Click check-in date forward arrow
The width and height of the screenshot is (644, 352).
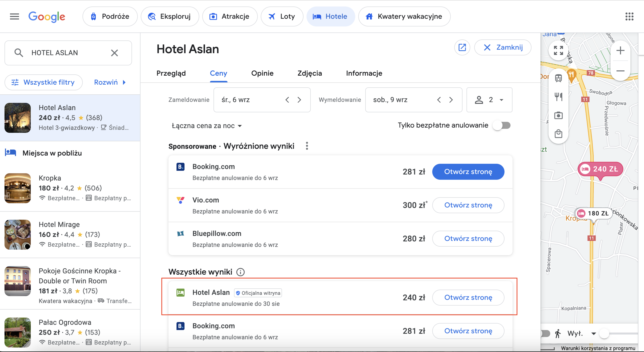coord(301,100)
